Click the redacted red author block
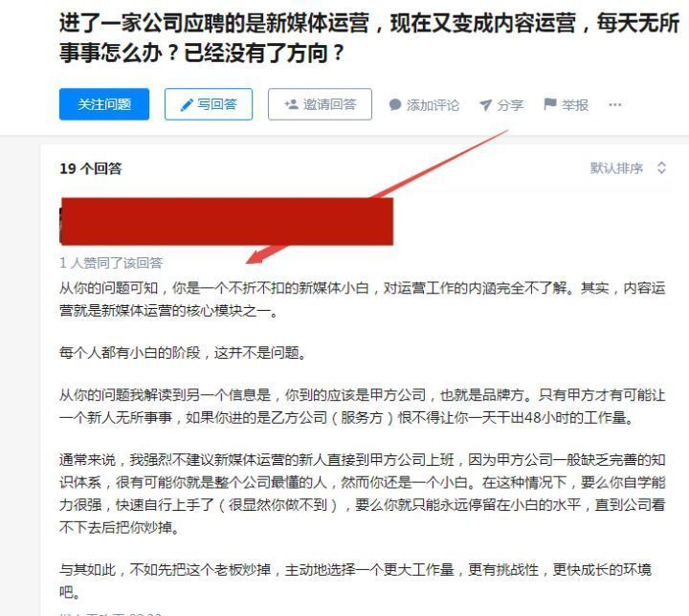 pos(226,221)
